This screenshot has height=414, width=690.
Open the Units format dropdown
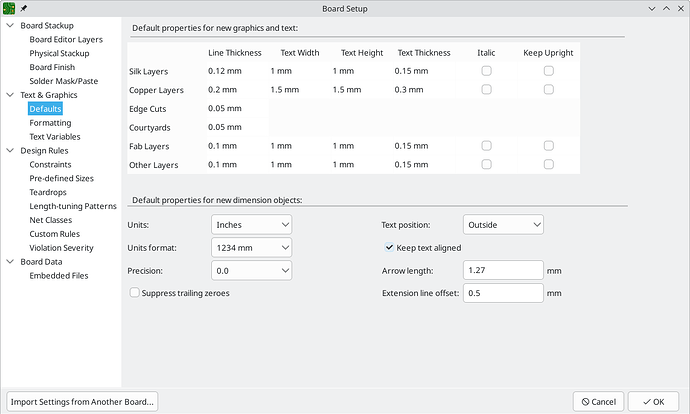click(x=251, y=248)
